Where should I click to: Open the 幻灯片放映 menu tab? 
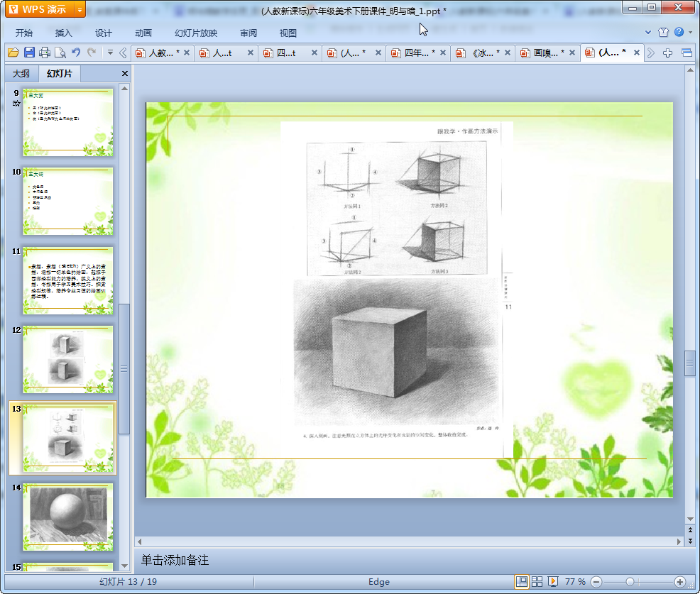[x=196, y=33]
